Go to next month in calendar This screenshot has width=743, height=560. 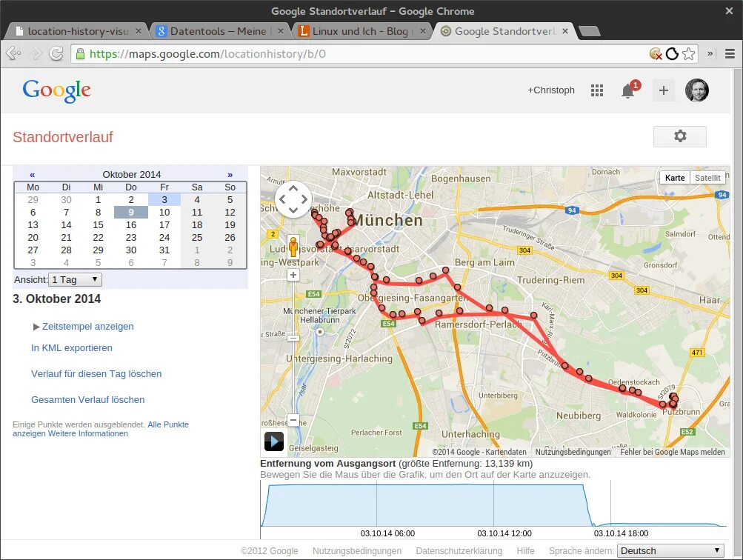pos(230,174)
